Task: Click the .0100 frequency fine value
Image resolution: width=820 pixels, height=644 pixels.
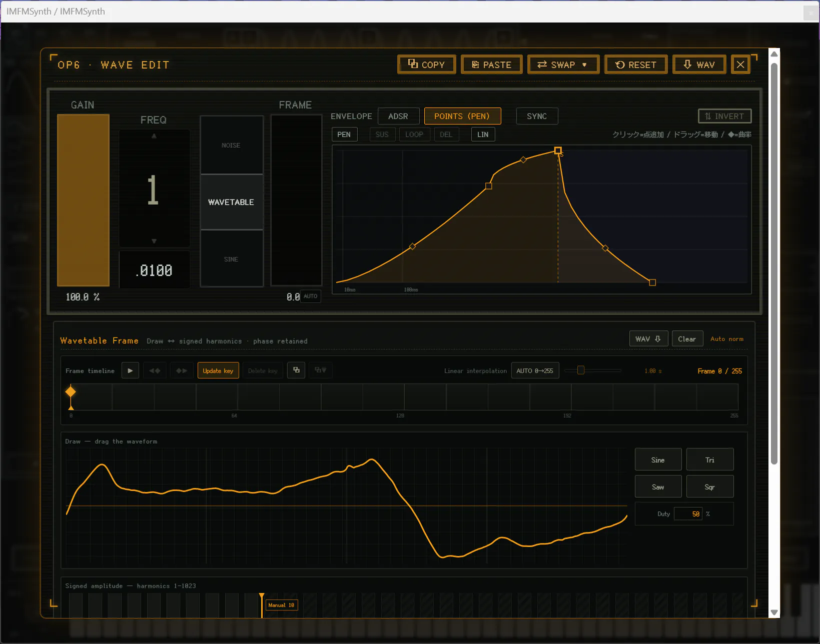Action: 154,270
